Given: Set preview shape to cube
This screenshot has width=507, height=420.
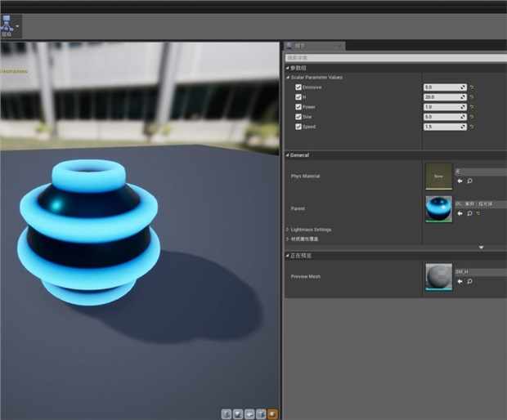Looking at the screenshot, I should click(261, 413).
